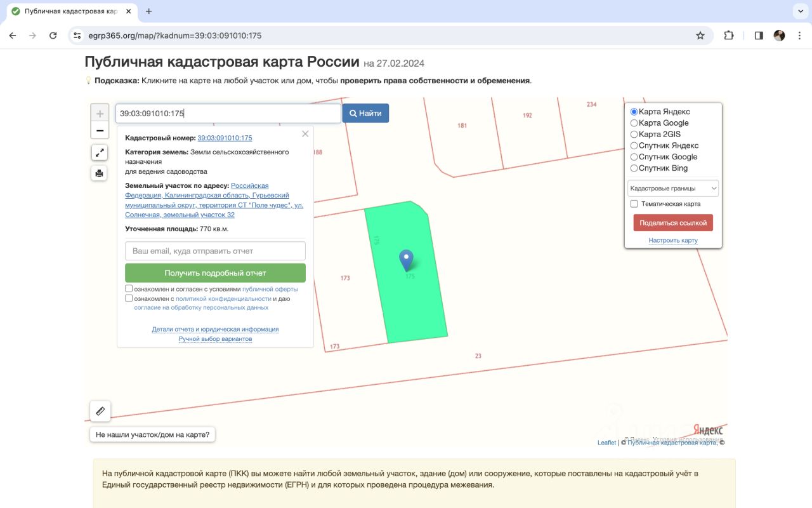
Task: Open the Leaflet attribution link
Action: (606, 443)
